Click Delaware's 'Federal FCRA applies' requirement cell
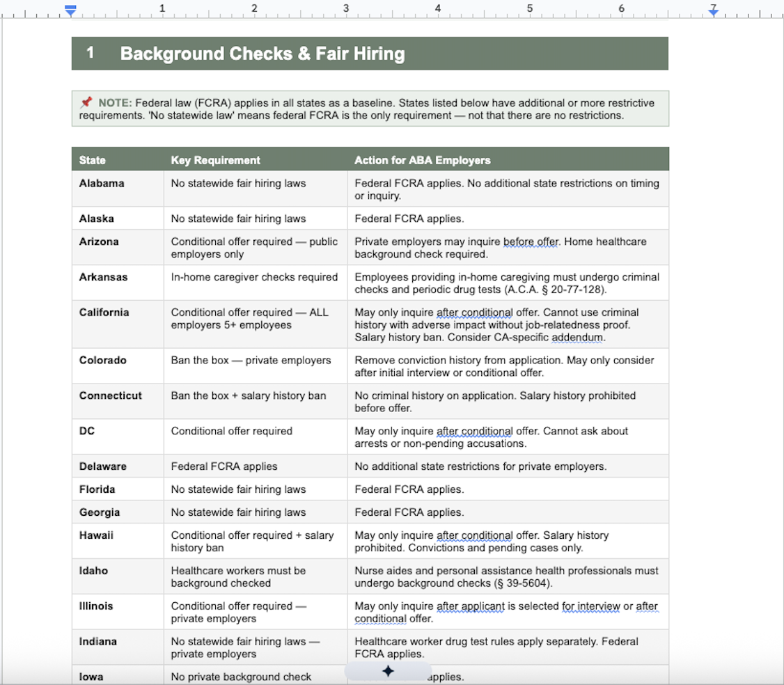784x685 pixels. click(256, 466)
